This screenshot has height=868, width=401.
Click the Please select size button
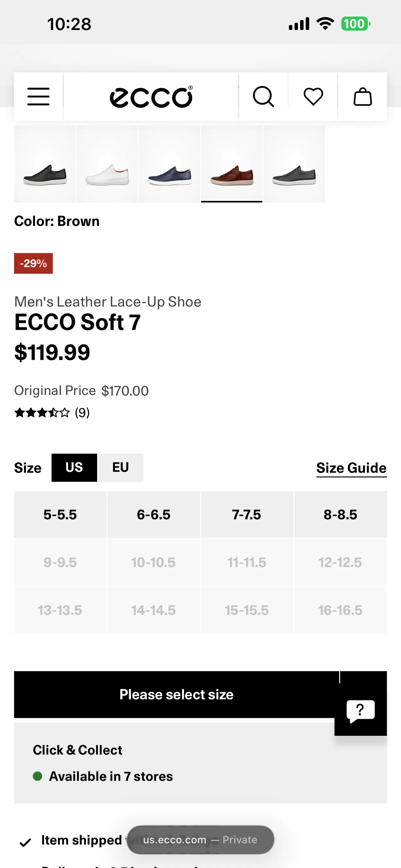click(176, 694)
